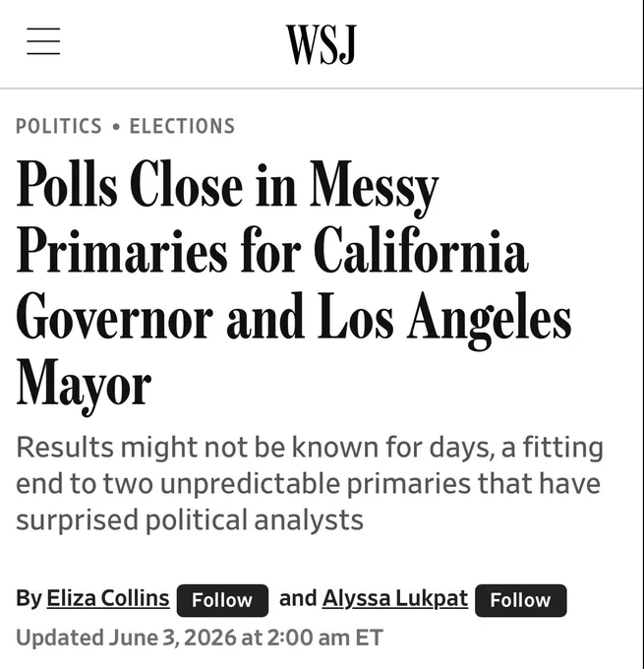
Task: Click the word 'Mayor' in the headline
Action: coord(84,387)
